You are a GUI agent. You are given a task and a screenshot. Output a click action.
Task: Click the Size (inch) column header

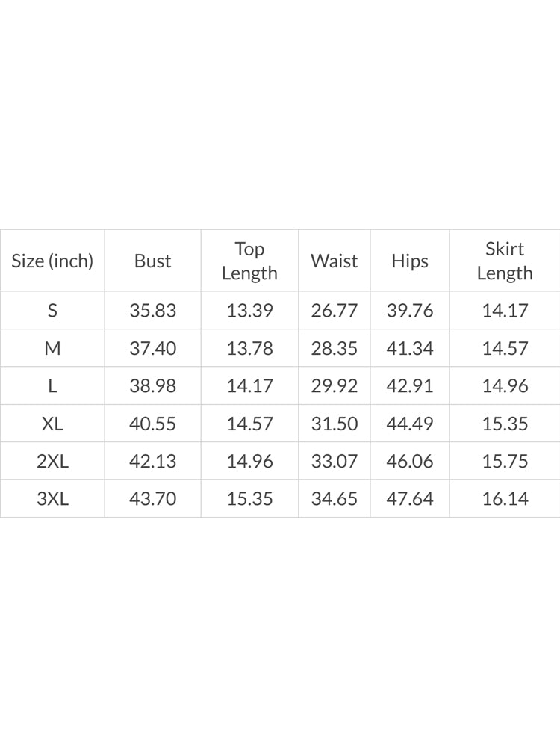coord(52,261)
